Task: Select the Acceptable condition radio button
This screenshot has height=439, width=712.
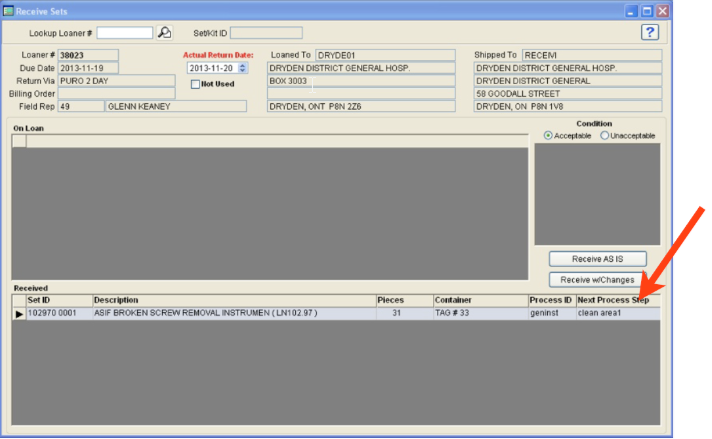Action: pos(548,135)
